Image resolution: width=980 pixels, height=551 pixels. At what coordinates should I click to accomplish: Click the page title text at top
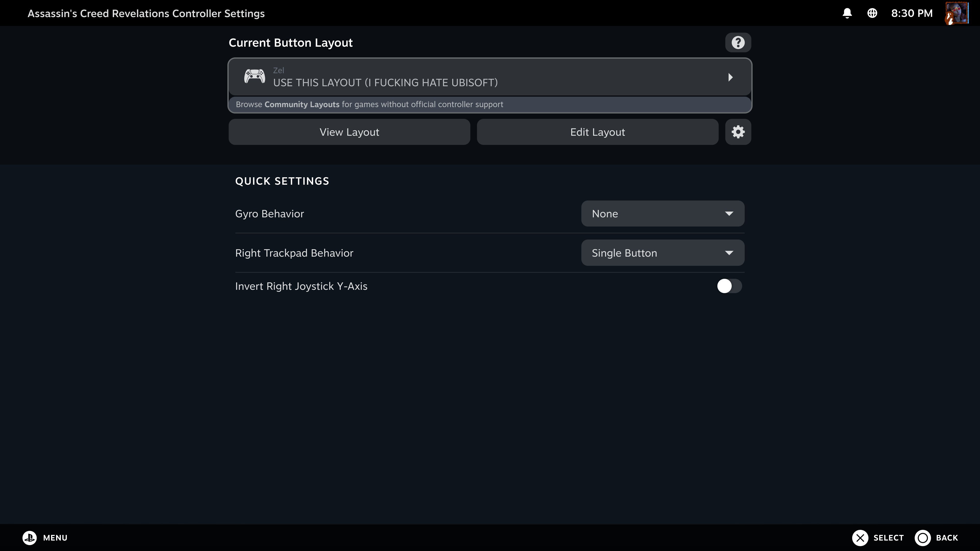point(146,13)
